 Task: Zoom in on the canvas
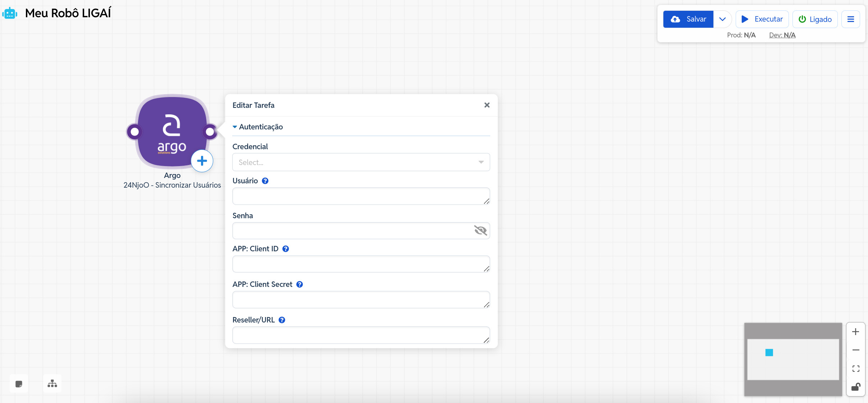coord(856,332)
